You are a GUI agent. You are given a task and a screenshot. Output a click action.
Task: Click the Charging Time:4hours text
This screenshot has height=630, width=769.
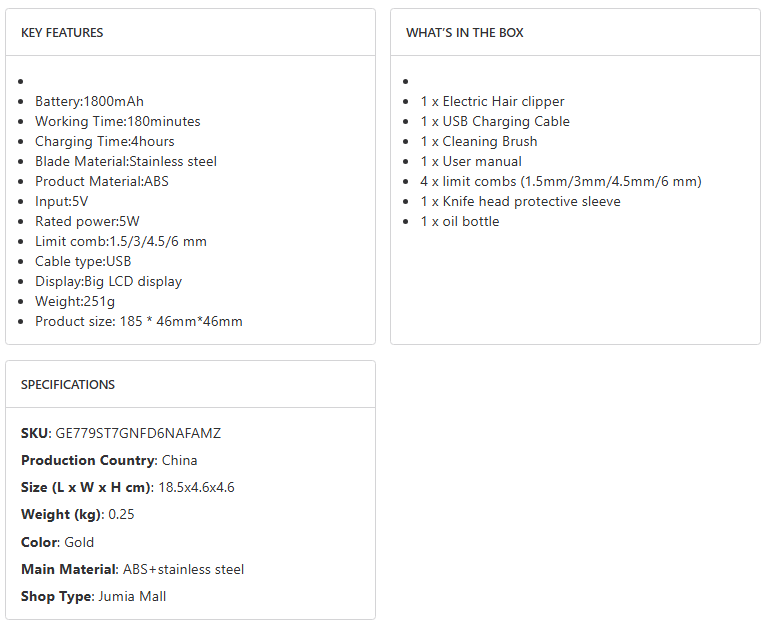[x=104, y=141]
